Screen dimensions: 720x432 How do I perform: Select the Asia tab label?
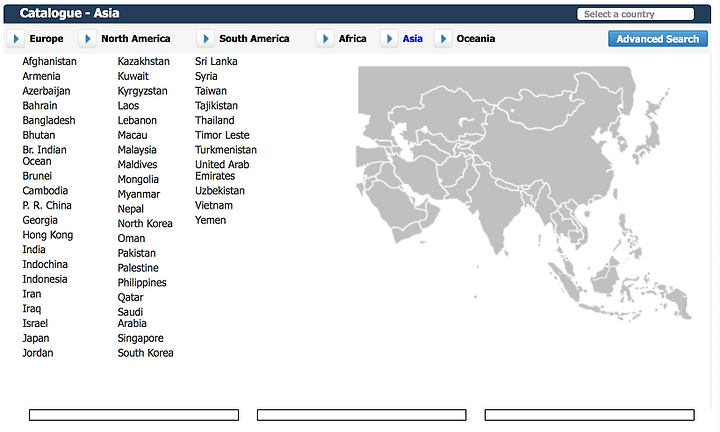[412, 39]
